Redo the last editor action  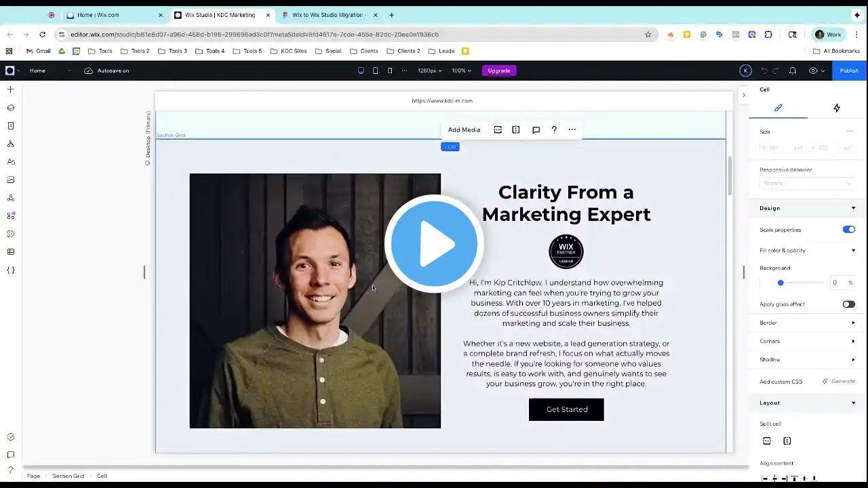[x=776, y=70]
